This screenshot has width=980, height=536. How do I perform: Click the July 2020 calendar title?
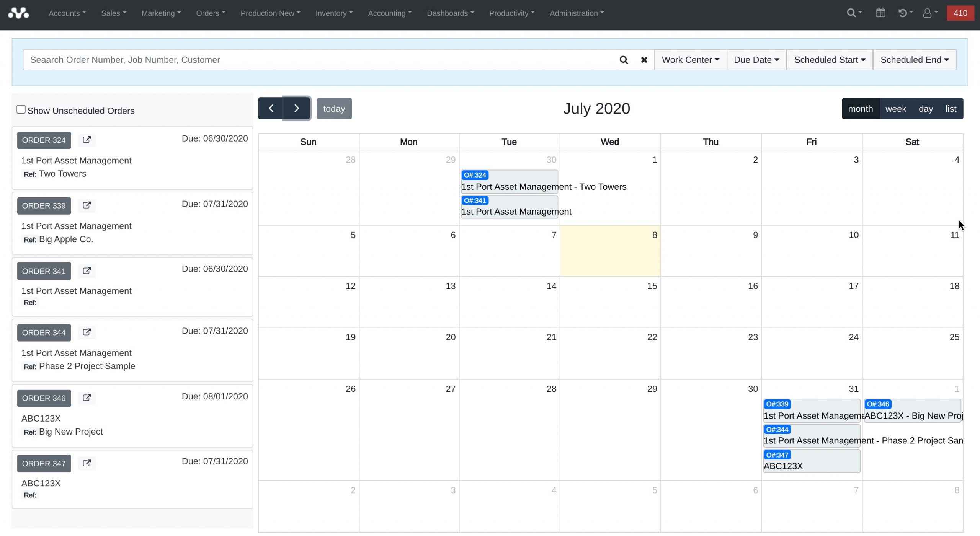(x=596, y=109)
